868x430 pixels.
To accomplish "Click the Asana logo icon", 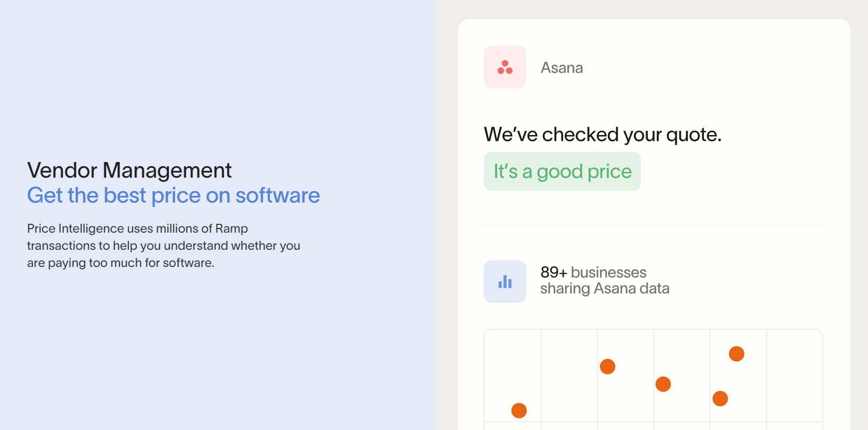I will point(505,67).
